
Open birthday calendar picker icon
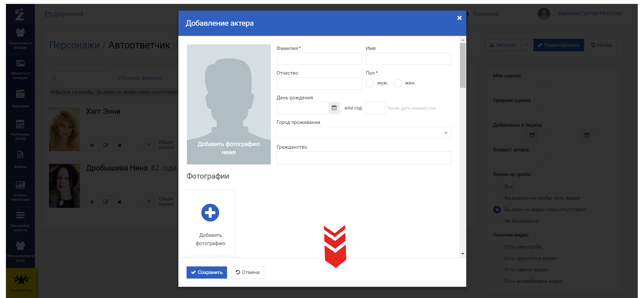pos(334,108)
